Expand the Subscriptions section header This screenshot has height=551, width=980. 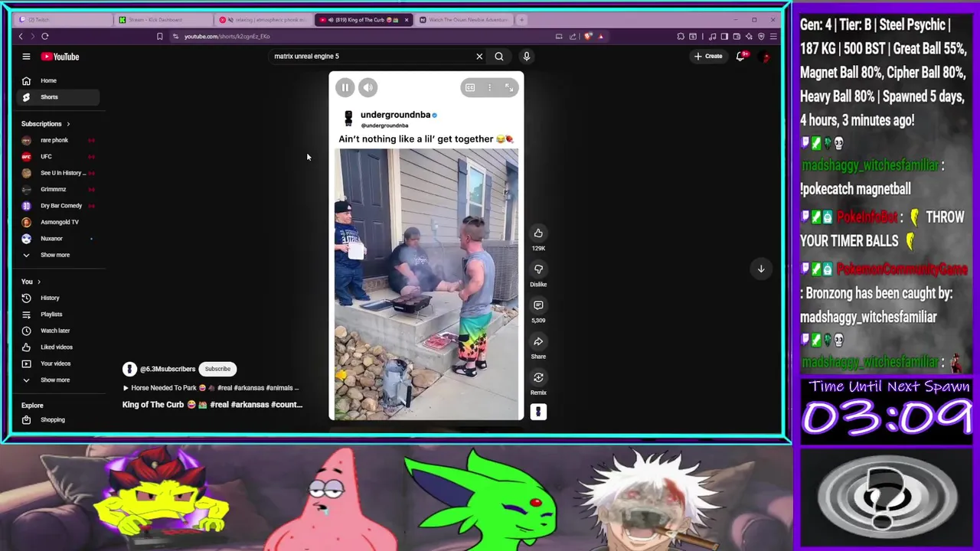pos(45,124)
